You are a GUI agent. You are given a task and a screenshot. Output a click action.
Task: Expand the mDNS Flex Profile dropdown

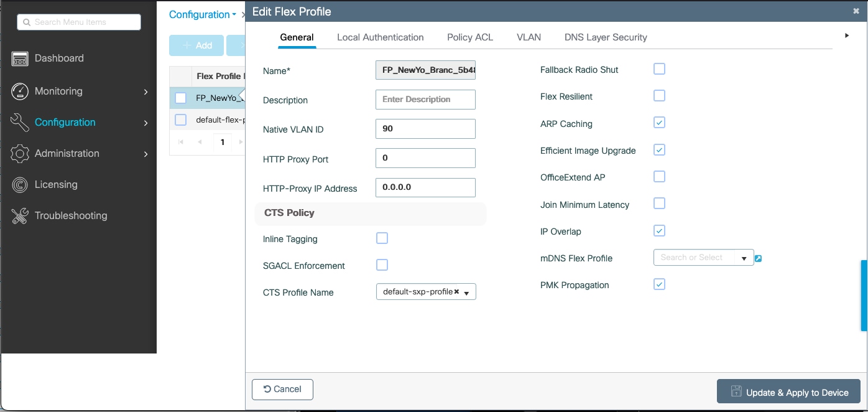pyautogui.click(x=744, y=258)
